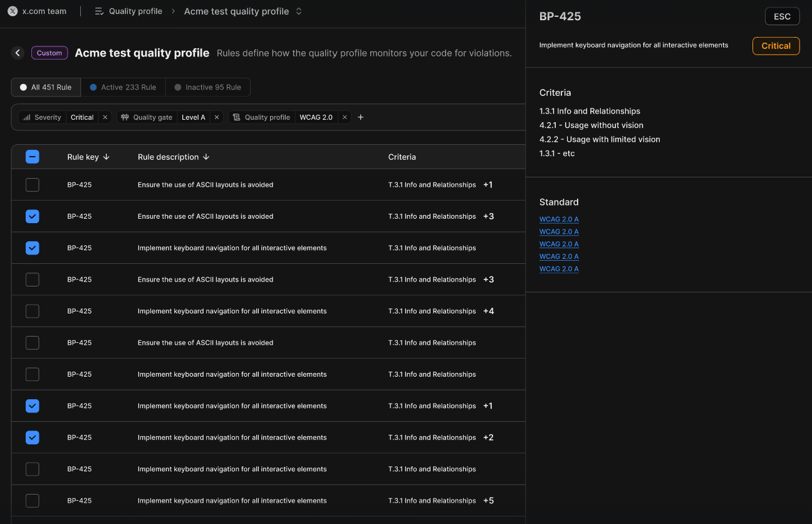Click the Criteria section heading in the panel

555,92
